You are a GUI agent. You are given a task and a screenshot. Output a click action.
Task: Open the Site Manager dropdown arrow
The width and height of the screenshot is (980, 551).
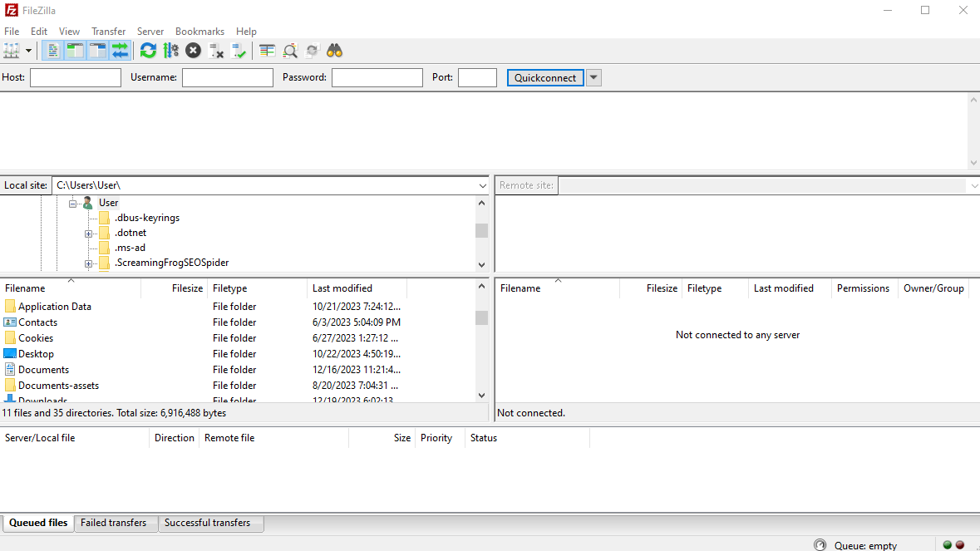[x=28, y=51]
